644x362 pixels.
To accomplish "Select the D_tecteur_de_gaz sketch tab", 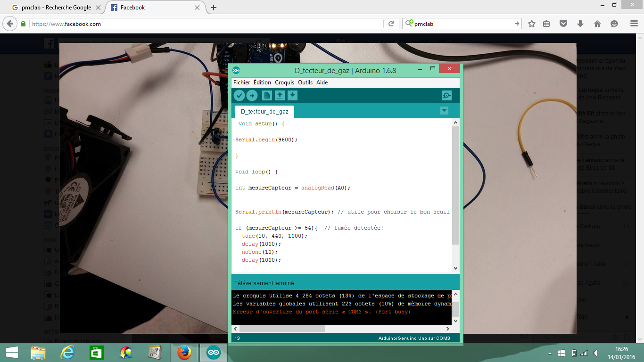I will click(x=264, y=112).
